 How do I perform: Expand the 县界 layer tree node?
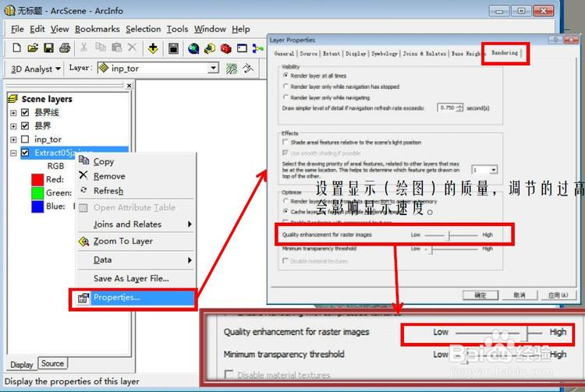pos(13,126)
